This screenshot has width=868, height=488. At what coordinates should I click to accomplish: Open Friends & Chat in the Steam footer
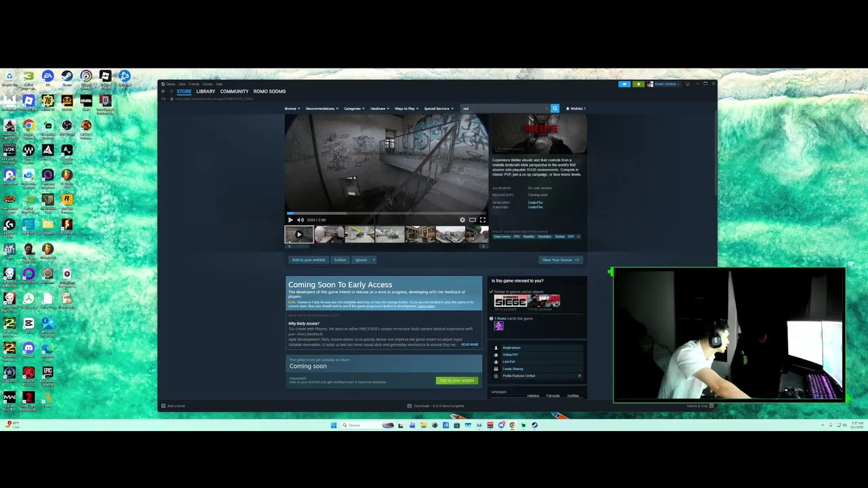pos(700,406)
